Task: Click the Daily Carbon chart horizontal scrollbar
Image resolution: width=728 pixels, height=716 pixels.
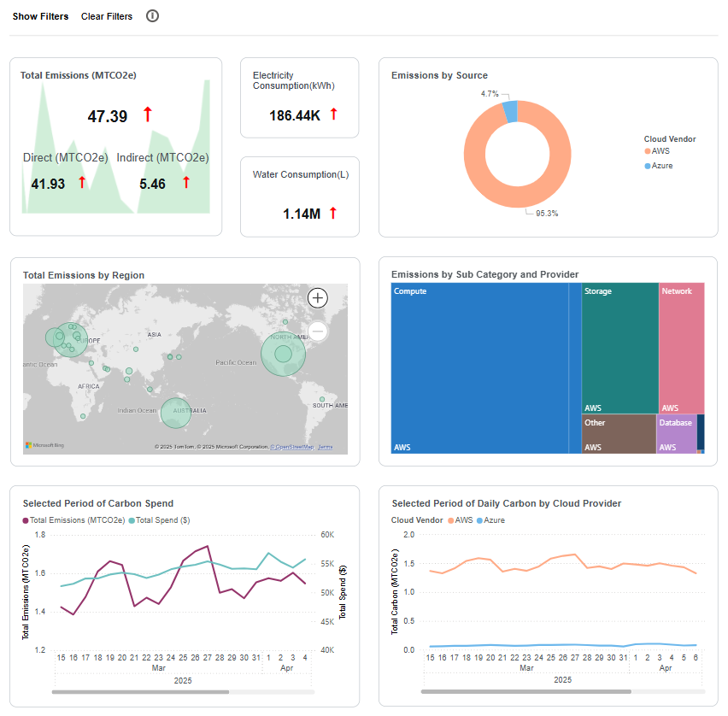Action: click(525, 691)
